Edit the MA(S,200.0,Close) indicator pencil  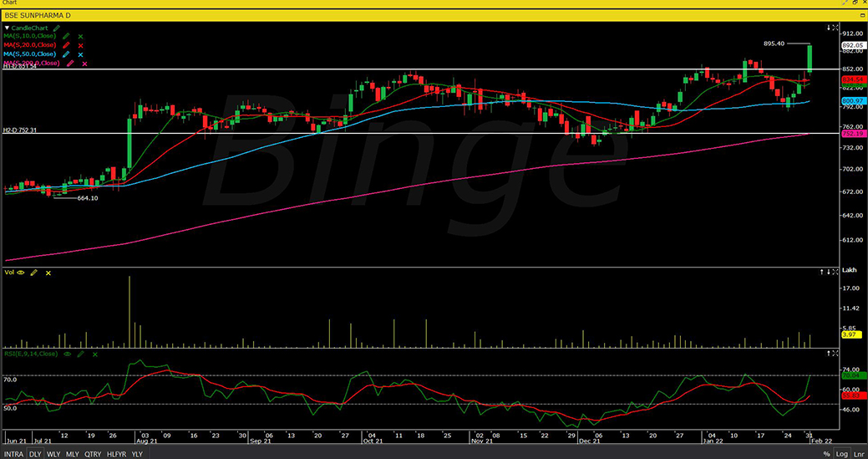pyautogui.click(x=70, y=64)
